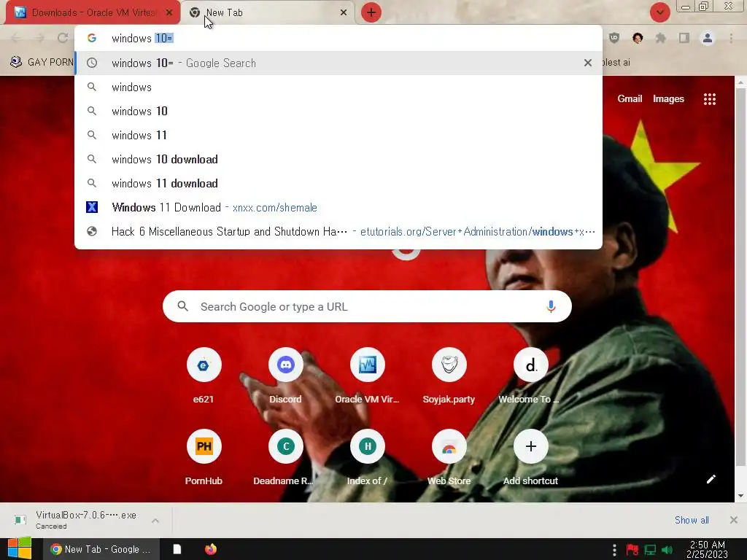
Task: Open the Web Store shortcut
Action: click(449, 458)
